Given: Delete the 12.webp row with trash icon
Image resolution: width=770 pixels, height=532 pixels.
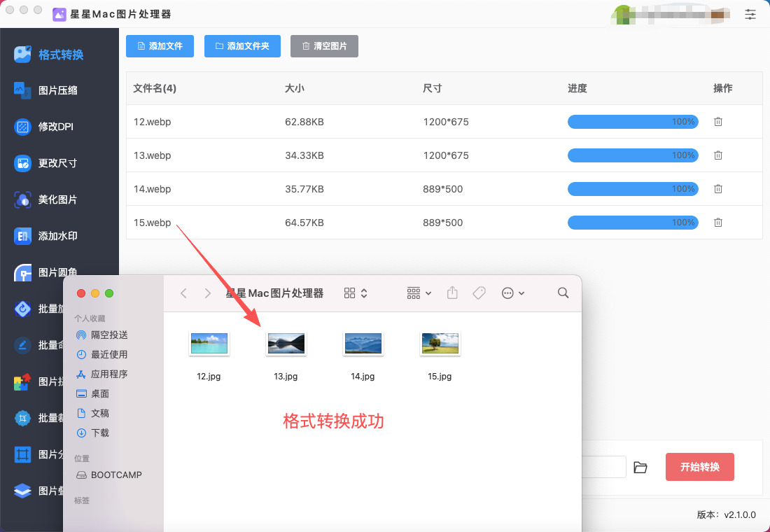Looking at the screenshot, I should click(x=717, y=122).
